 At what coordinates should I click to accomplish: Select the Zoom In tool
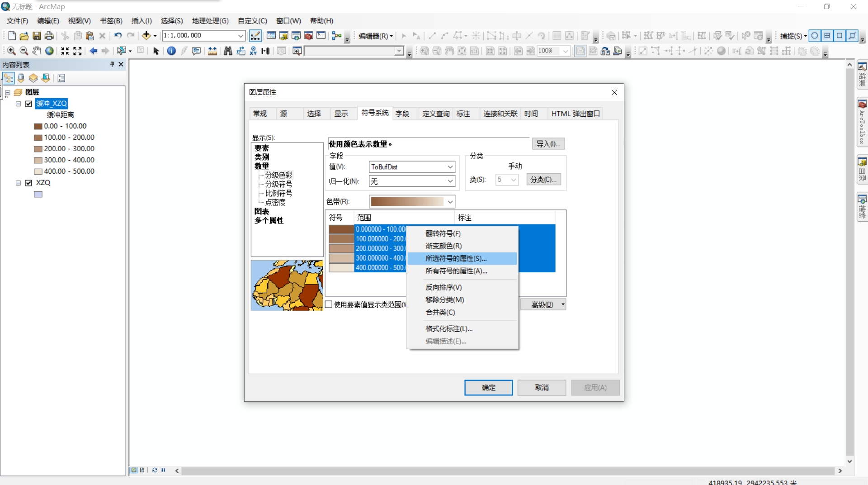click(x=12, y=51)
